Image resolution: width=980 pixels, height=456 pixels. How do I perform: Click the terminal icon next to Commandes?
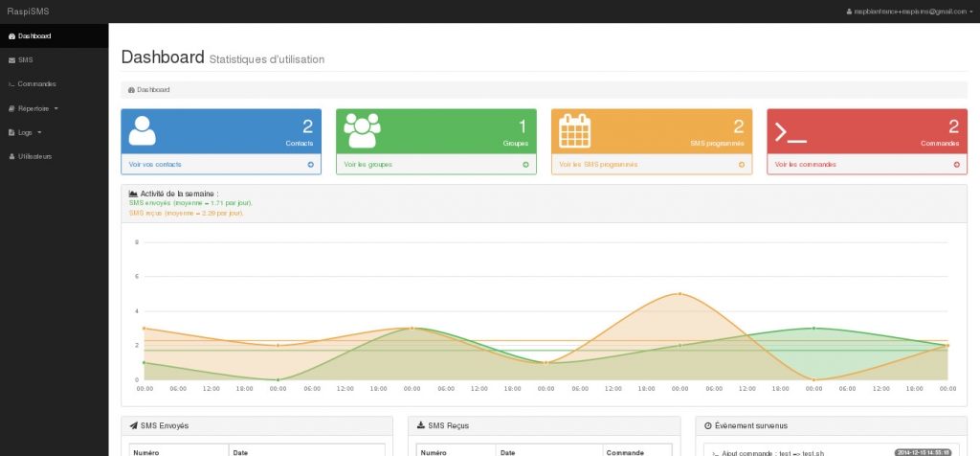point(11,84)
